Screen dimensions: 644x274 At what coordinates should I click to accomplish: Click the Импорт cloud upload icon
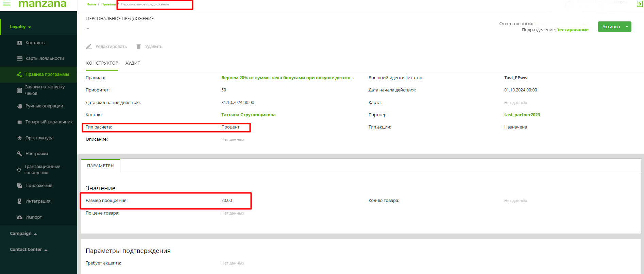19,217
